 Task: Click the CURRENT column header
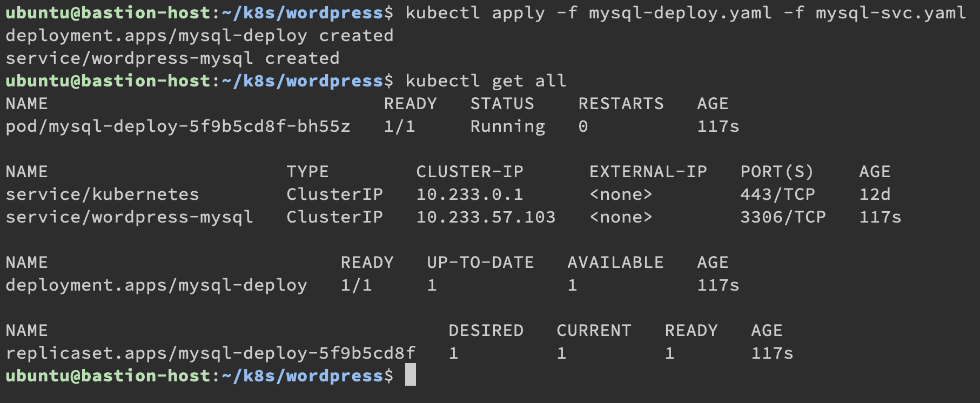pos(594,331)
